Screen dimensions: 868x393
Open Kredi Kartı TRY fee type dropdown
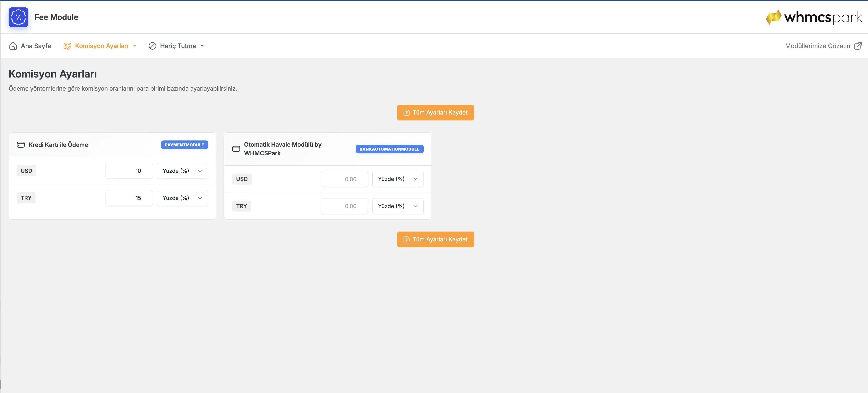click(x=182, y=198)
